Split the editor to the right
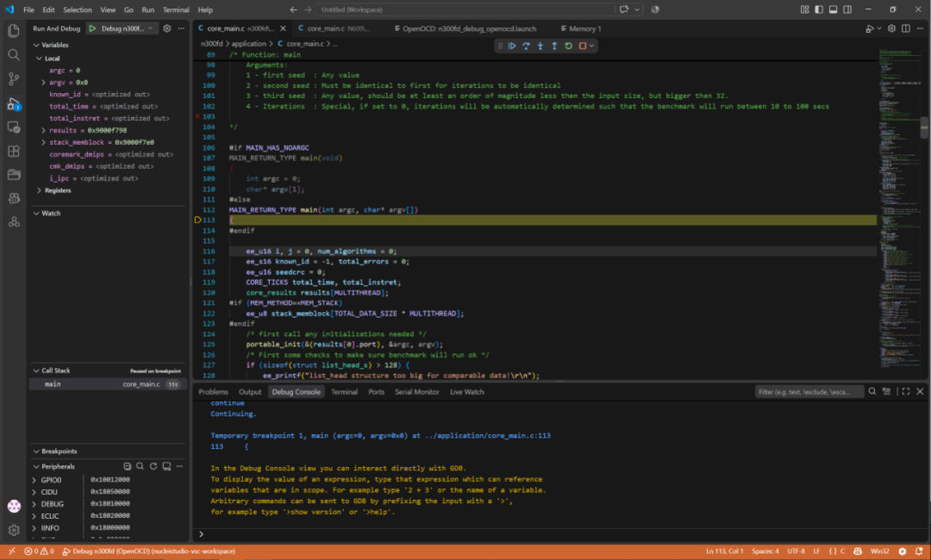The width and height of the screenshot is (931, 560). 905,28
